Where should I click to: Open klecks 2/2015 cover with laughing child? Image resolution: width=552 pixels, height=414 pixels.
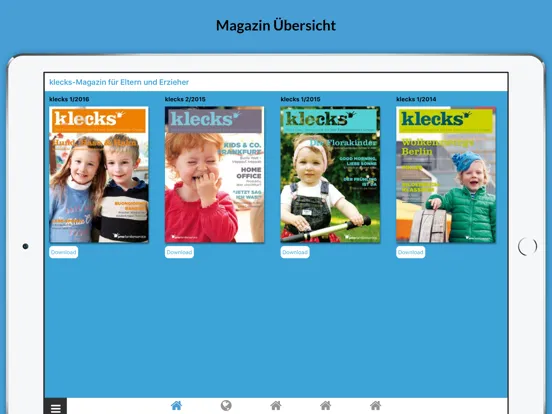[x=214, y=175]
